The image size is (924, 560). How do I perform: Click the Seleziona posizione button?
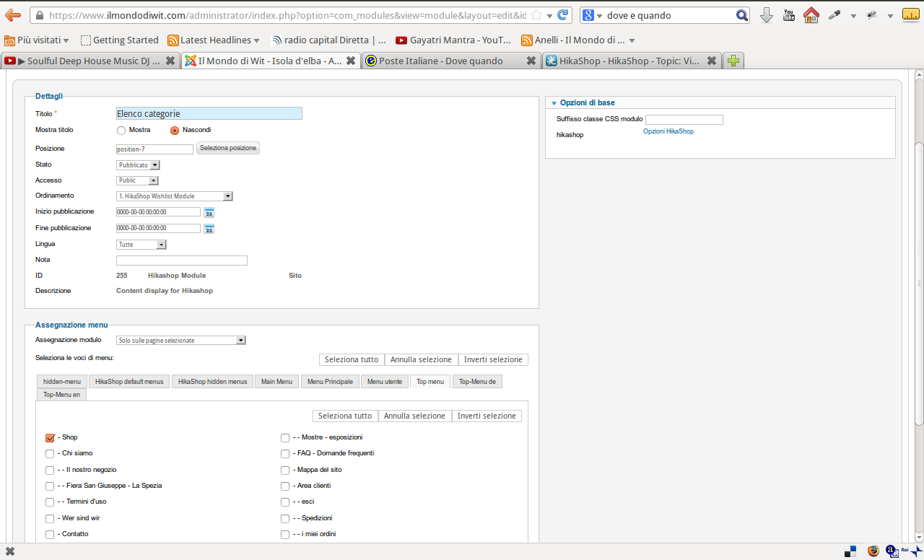pos(228,148)
